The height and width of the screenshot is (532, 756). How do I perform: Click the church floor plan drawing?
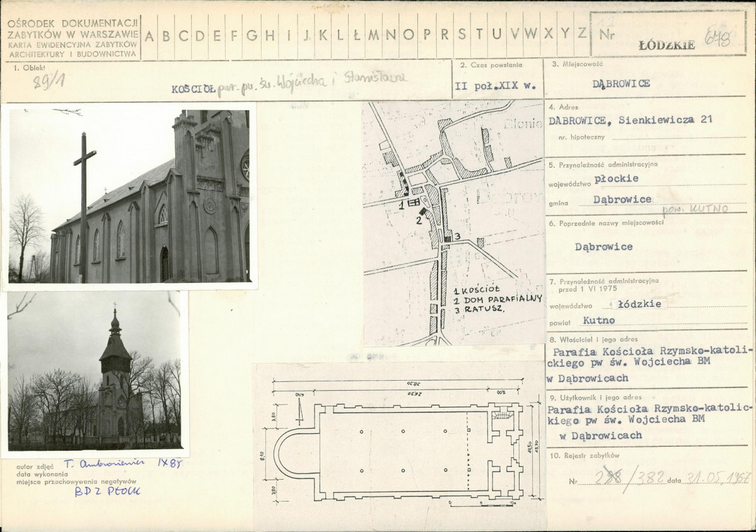pos(400,445)
